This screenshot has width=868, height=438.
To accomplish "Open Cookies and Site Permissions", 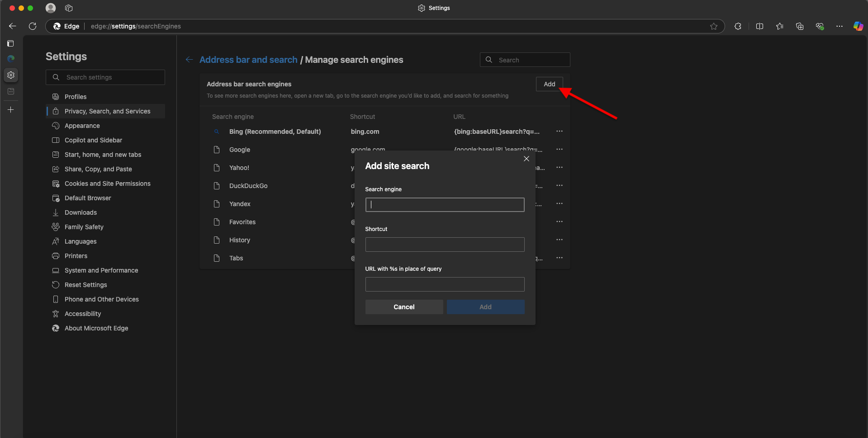I will coord(105,184).
